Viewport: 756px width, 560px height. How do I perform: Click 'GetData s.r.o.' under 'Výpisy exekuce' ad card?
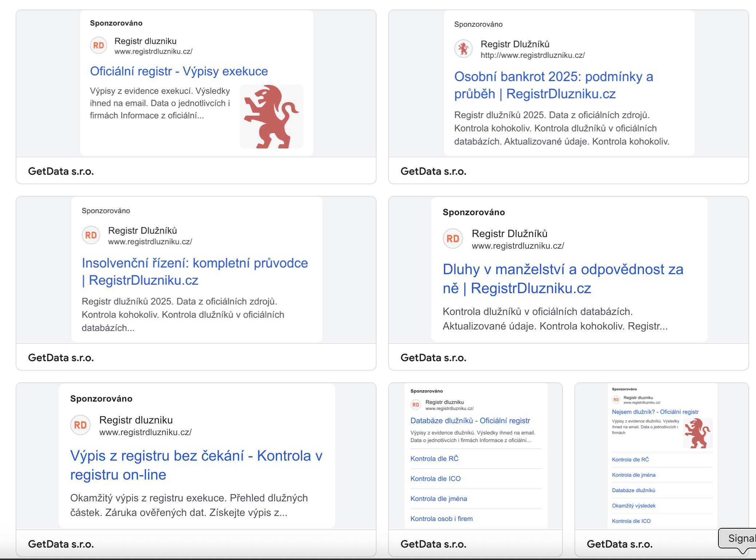61,171
